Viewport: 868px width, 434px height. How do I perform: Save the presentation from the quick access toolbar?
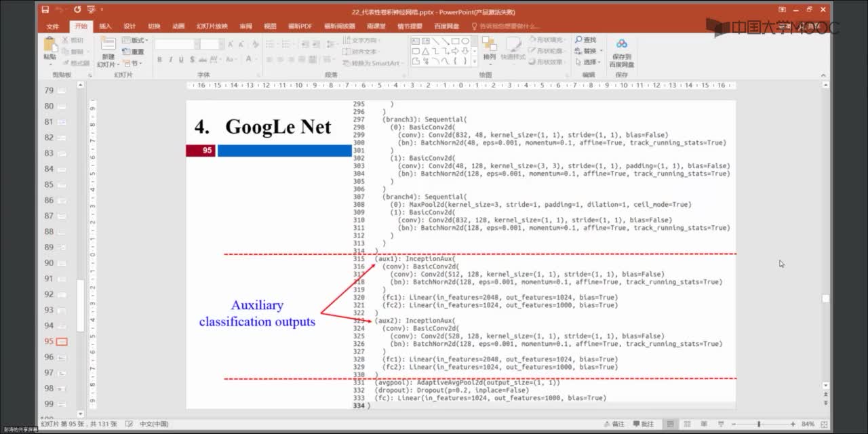pos(45,10)
